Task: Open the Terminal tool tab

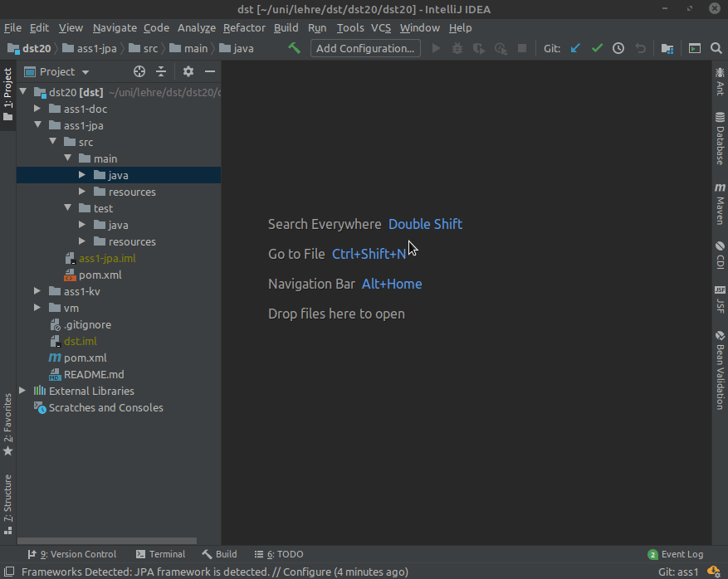Action: coord(160,554)
